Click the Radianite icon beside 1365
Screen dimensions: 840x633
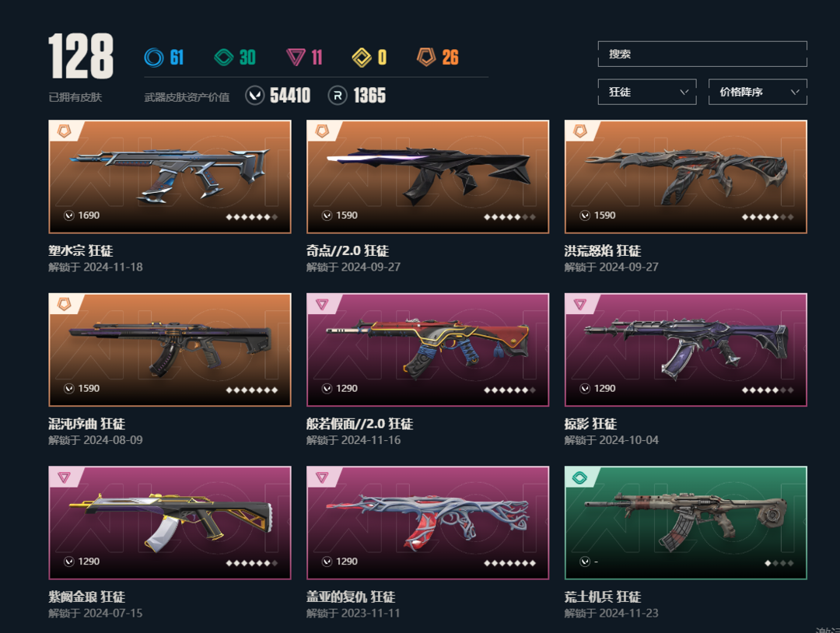(338, 96)
